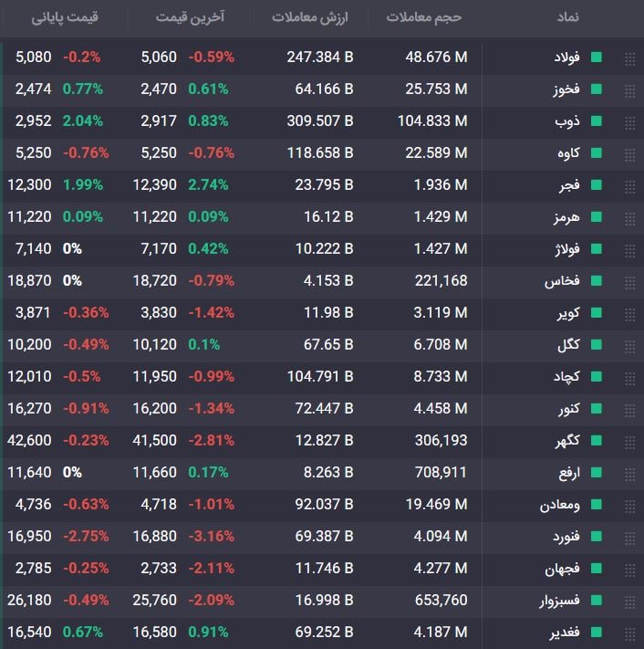Click the drag handle icon for فولاد row

click(x=629, y=59)
